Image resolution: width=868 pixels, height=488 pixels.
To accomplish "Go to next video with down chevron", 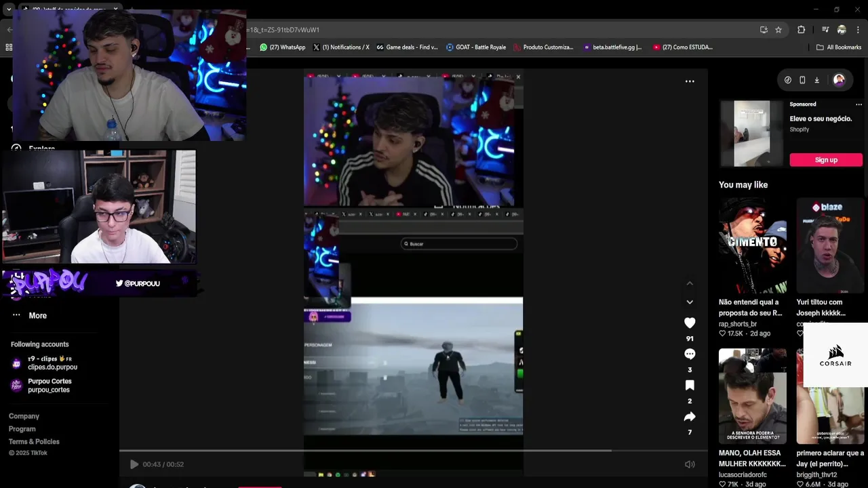I will pyautogui.click(x=690, y=302).
